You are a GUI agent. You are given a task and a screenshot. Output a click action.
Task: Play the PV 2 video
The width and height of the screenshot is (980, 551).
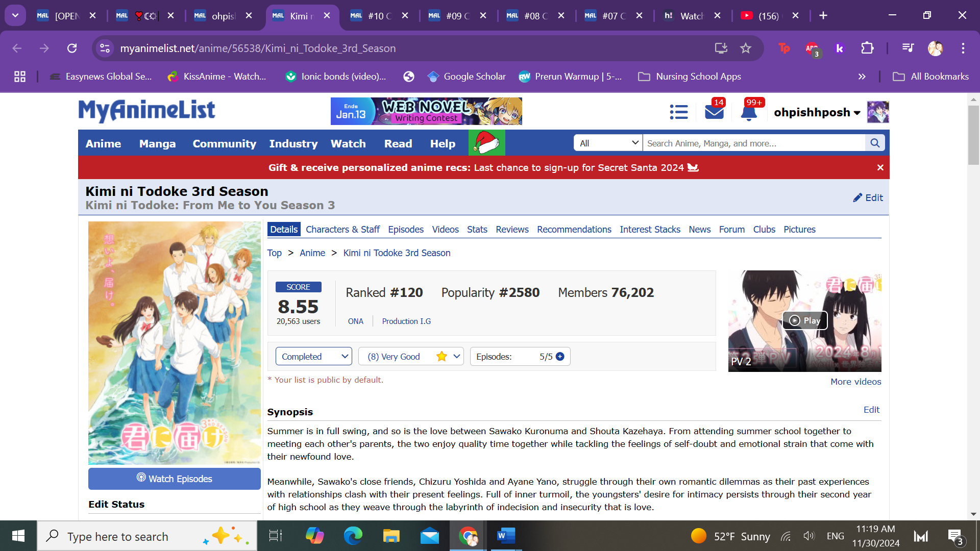coord(805,320)
